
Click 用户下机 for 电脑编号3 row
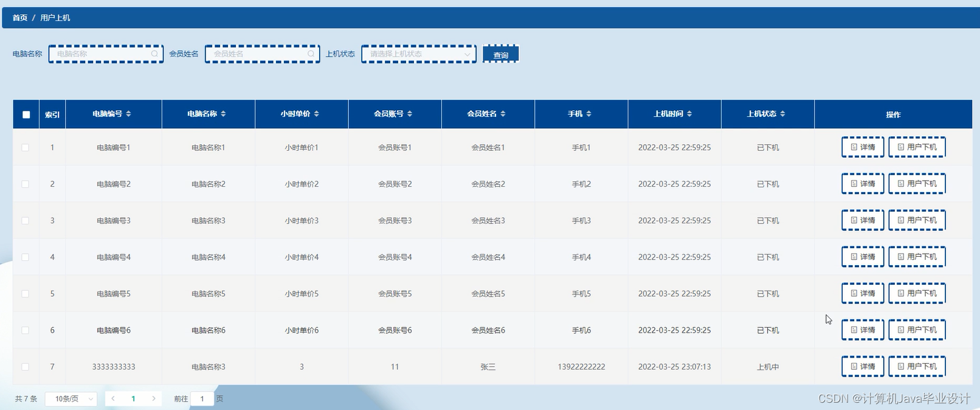point(917,220)
